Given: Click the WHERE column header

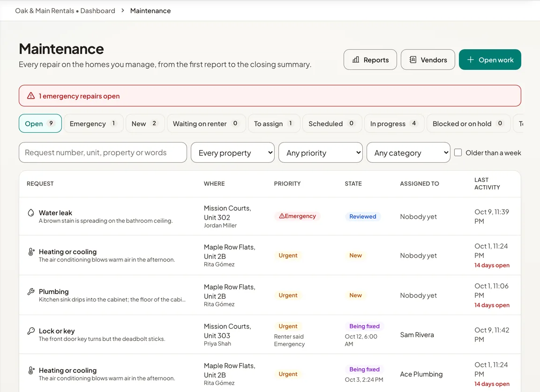Looking at the screenshot, I should coord(214,184).
